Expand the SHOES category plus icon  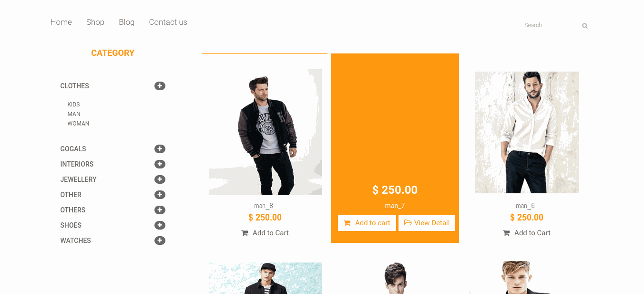(160, 225)
